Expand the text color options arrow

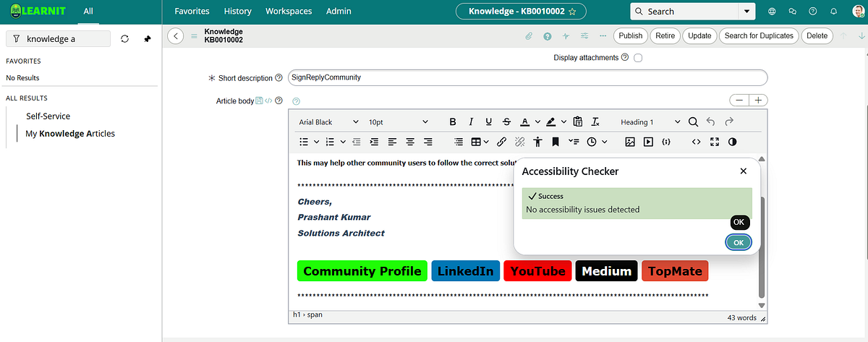[x=537, y=122]
